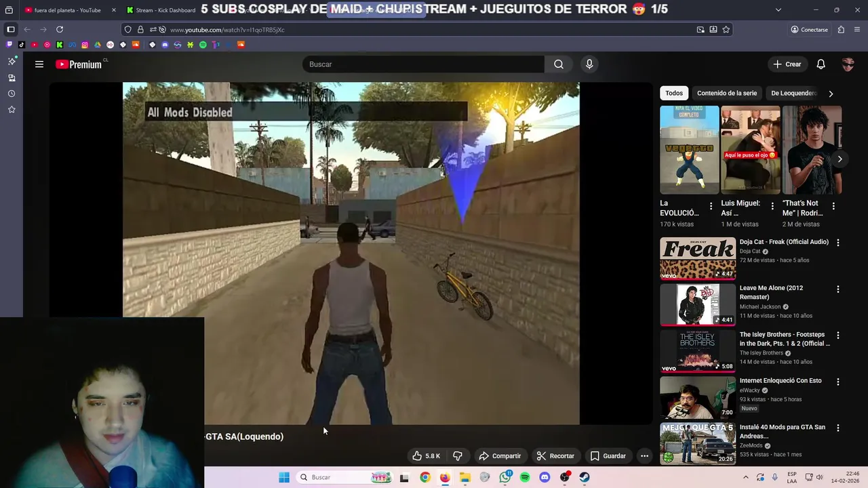The height and width of the screenshot is (488, 868).
Task: Click the YouTube search magnifier button
Action: tap(559, 64)
